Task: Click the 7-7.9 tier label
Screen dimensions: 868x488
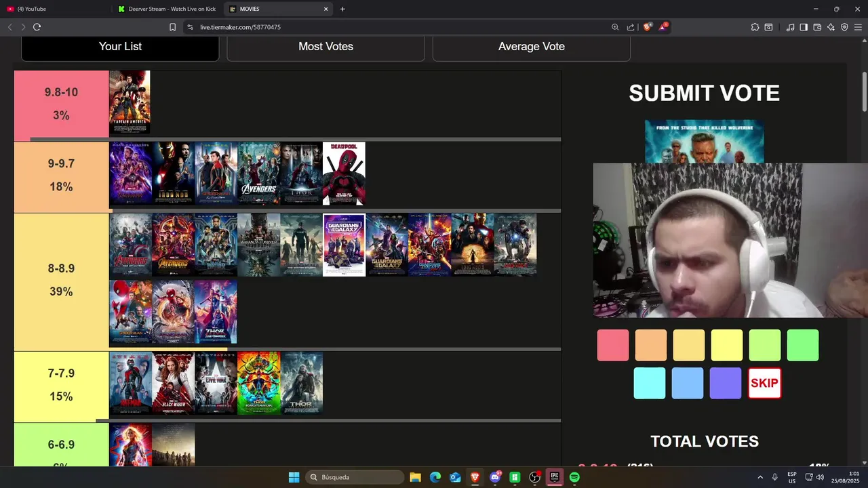Action: [61, 385]
